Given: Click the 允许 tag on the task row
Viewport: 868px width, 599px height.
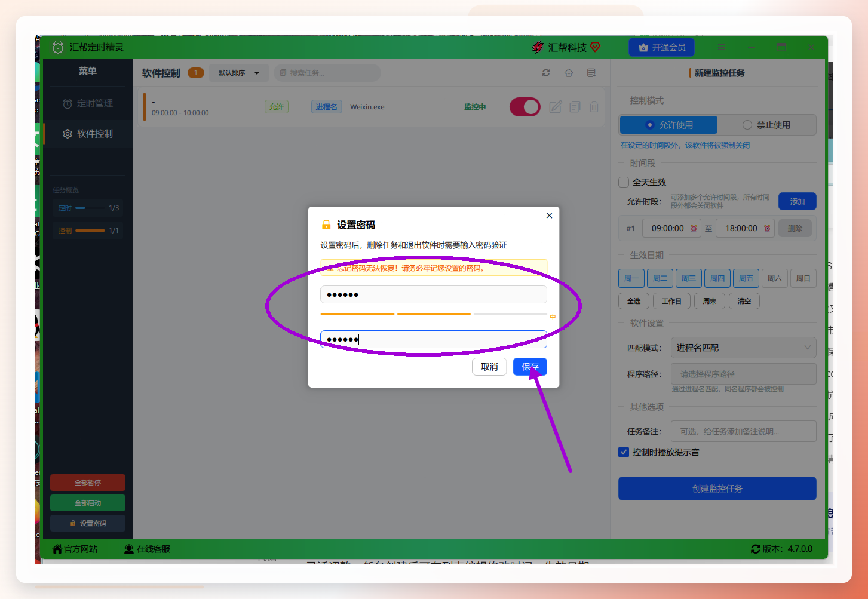Looking at the screenshot, I should pyautogui.click(x=277, y=107).
